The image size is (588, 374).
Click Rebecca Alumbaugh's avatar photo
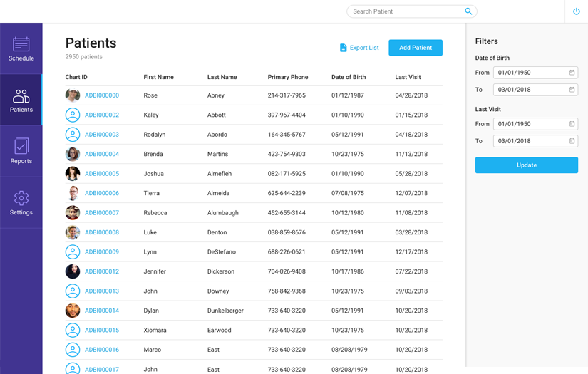pyautogui.click(x=73, y=212)
